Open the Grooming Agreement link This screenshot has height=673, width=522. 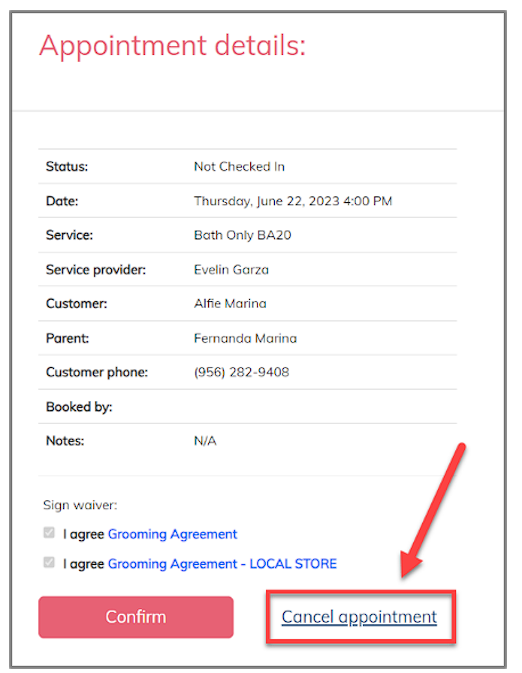click(x=172, y=534)
